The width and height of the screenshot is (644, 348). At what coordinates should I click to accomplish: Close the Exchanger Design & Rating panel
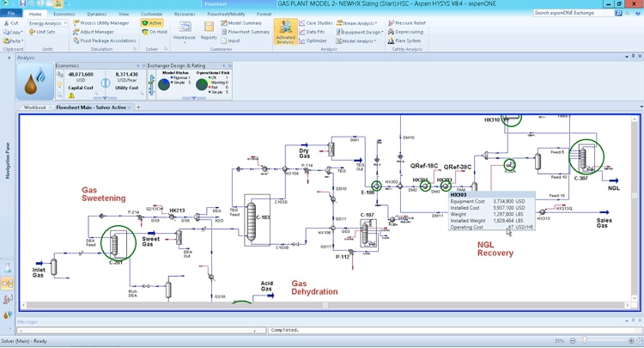229,66
